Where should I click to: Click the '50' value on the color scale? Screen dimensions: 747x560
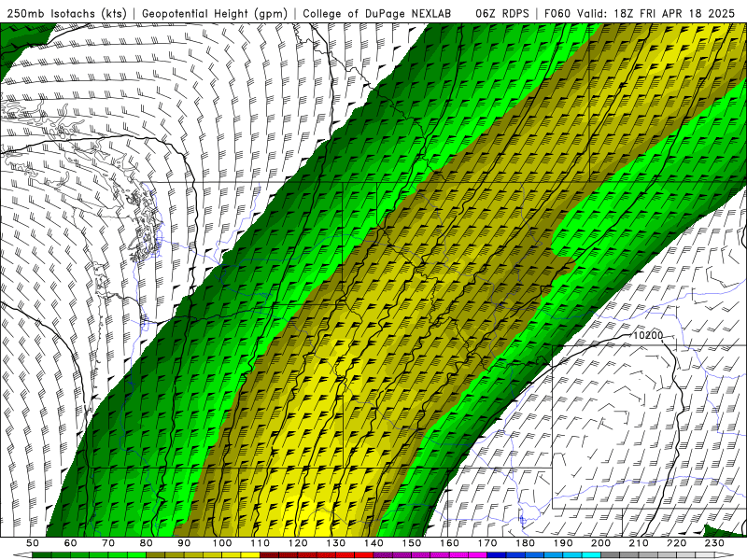point(33,543)
